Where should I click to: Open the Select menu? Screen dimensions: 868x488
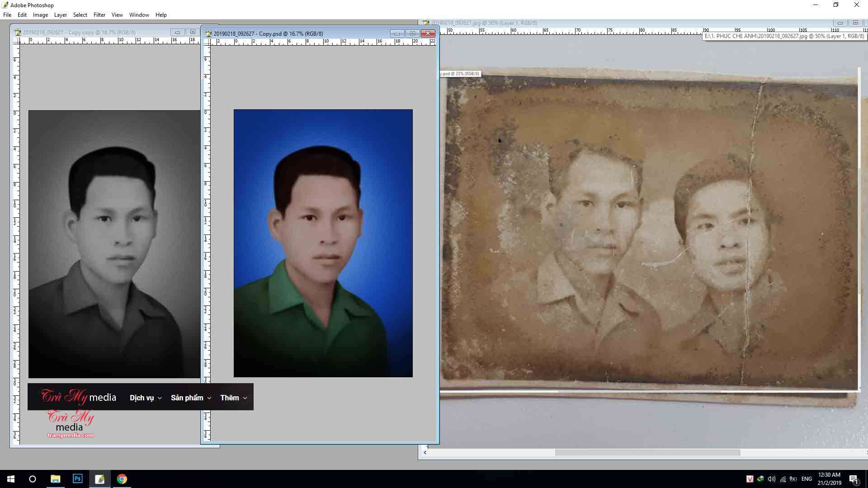point(80,15)
